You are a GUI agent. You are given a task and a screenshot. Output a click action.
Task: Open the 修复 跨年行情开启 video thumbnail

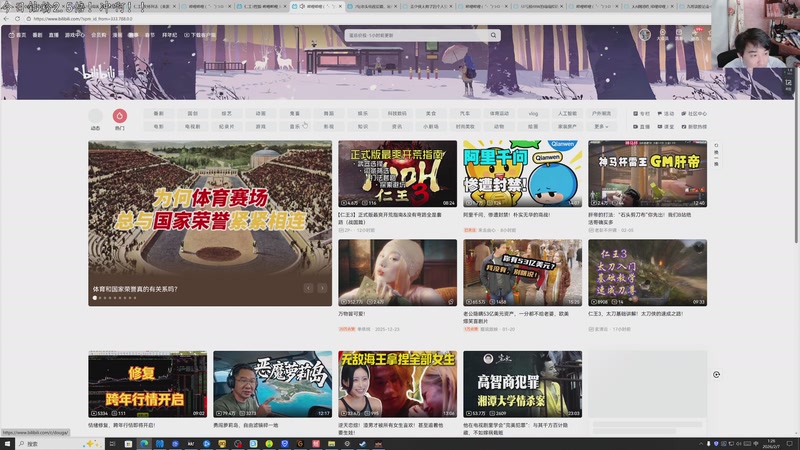click(x=147, y=384)
